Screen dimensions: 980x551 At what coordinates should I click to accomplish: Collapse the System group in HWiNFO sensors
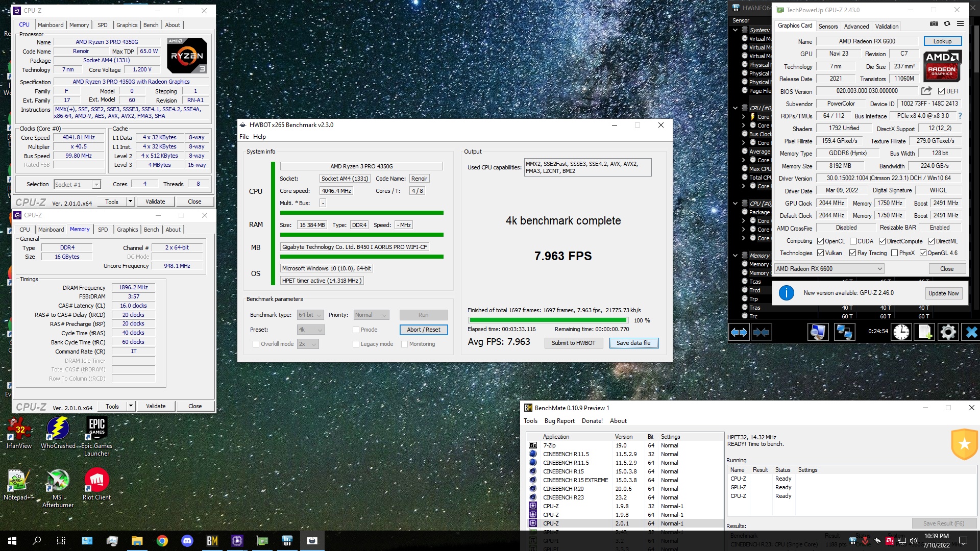click(x=735, y=30)
